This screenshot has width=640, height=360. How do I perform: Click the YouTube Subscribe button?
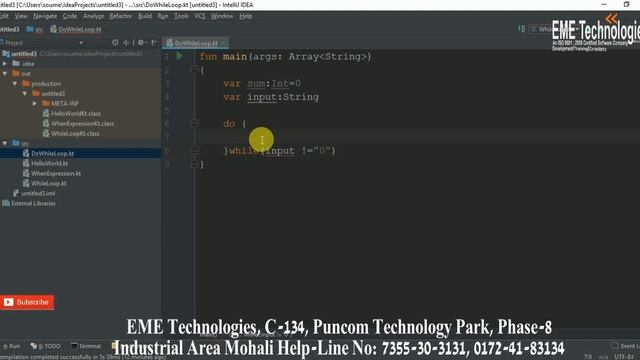(27, 302)
